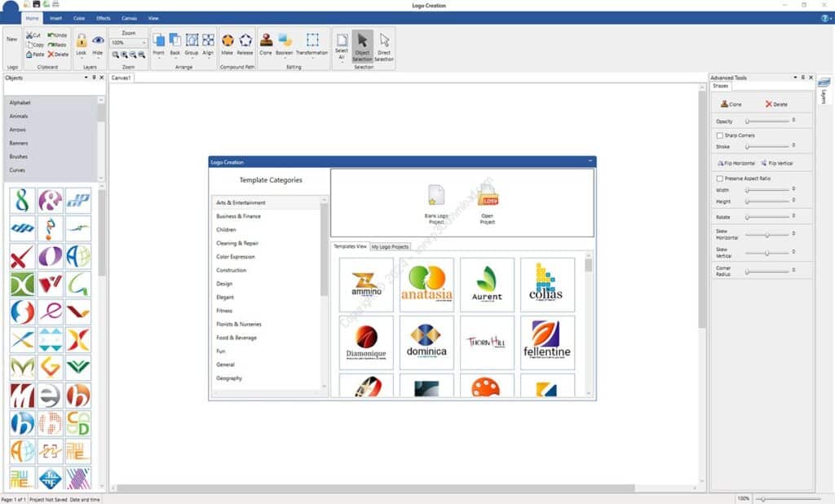Toggle the Hide layer eye icon
Image resolution: width=835 pixels, height=504 pixels.
tap(98, 41)
